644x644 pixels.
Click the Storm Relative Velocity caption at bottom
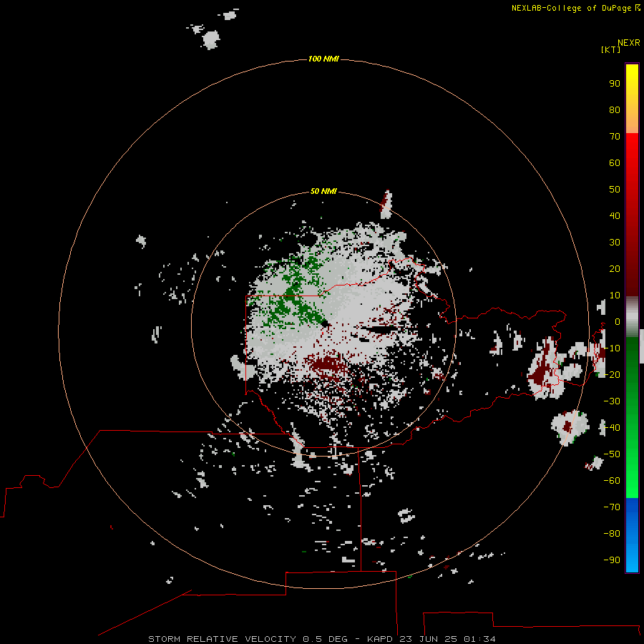(321, 639)
